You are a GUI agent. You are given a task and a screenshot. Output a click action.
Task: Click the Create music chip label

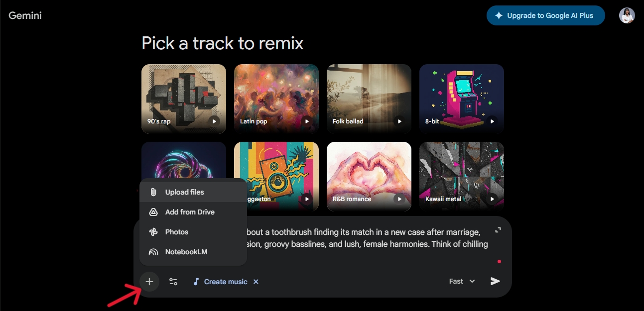point(225,282)
